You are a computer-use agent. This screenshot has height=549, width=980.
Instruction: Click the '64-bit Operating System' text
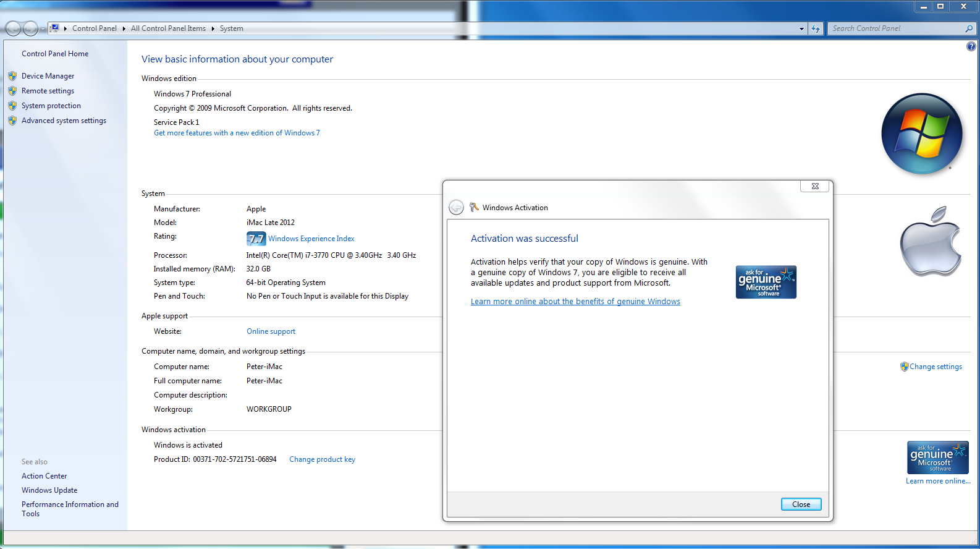click(286, 283)
